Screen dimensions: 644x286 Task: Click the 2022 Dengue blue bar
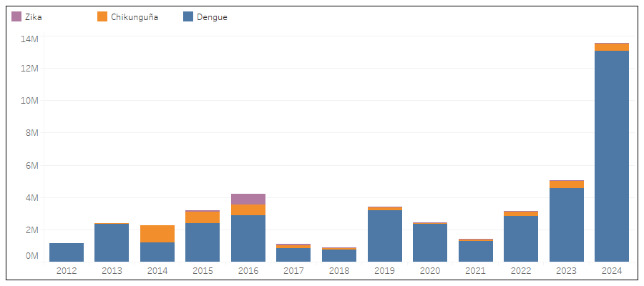[x=521, y=239]
